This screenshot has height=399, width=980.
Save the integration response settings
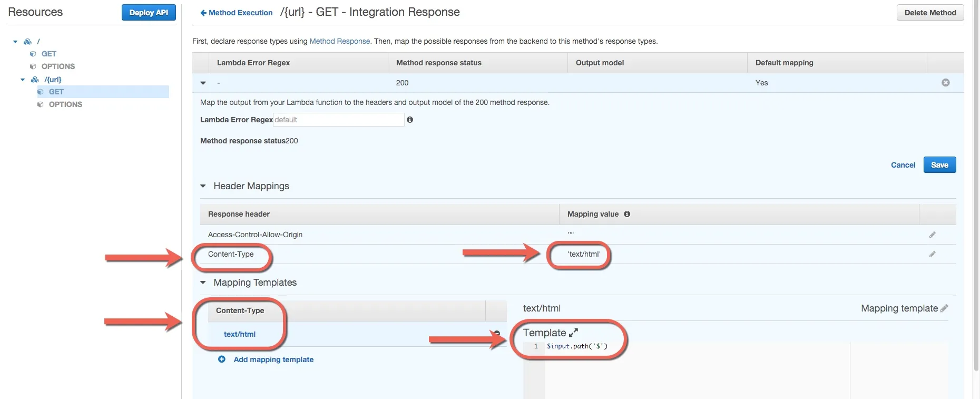point(939,165)
